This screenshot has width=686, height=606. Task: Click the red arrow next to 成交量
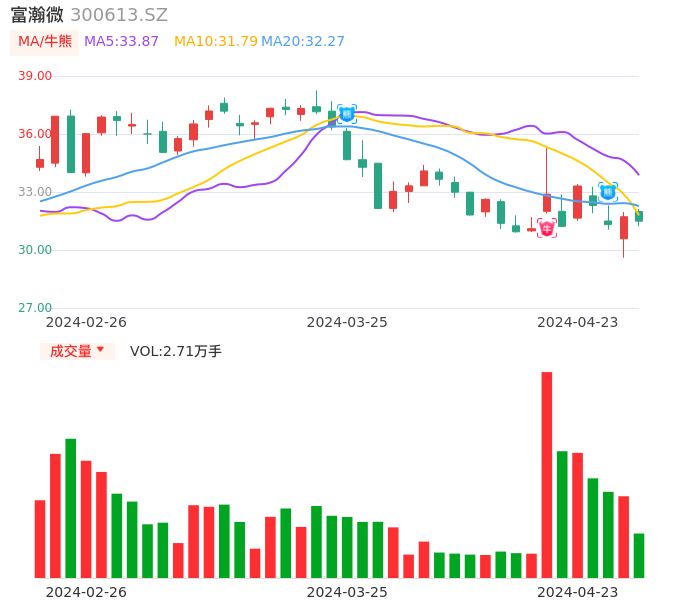tap(100, 350)
